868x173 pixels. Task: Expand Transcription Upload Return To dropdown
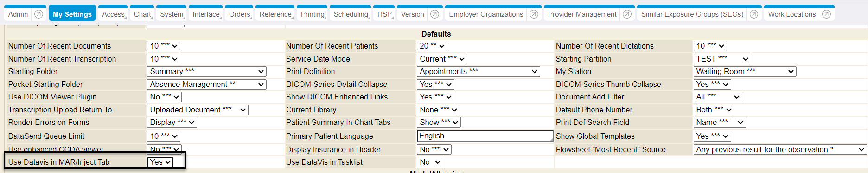198,110
